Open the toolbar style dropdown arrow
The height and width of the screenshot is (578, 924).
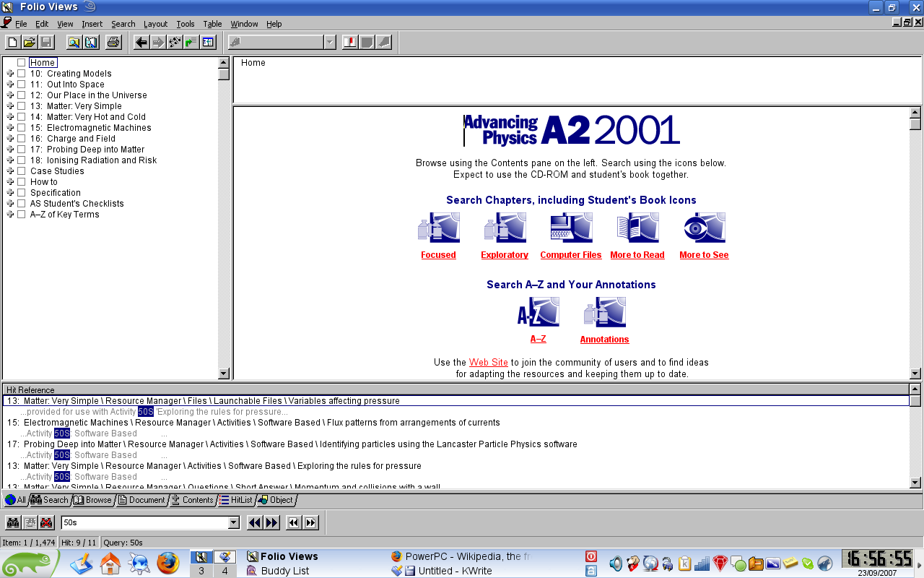pos(330,42)
